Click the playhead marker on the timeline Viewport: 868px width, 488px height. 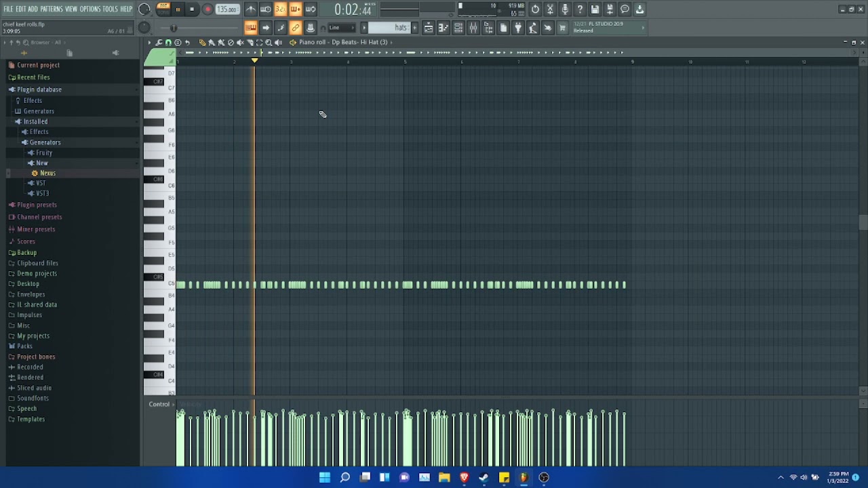[x=255, y=61]
